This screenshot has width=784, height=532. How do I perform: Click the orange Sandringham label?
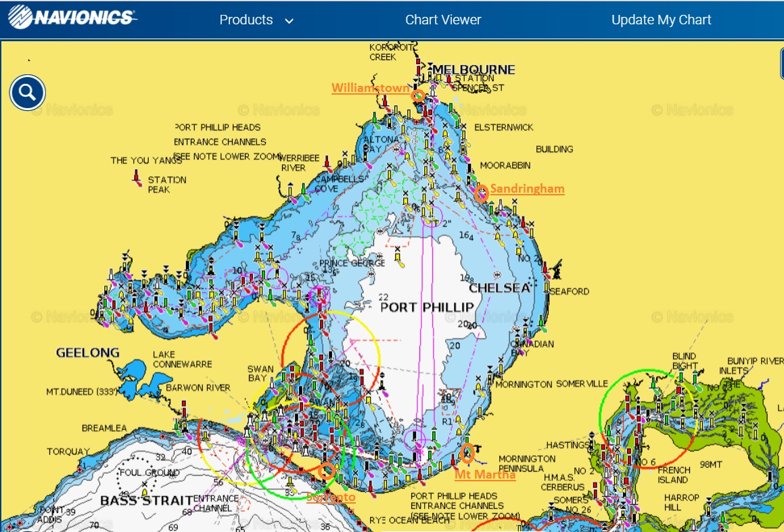527,189
